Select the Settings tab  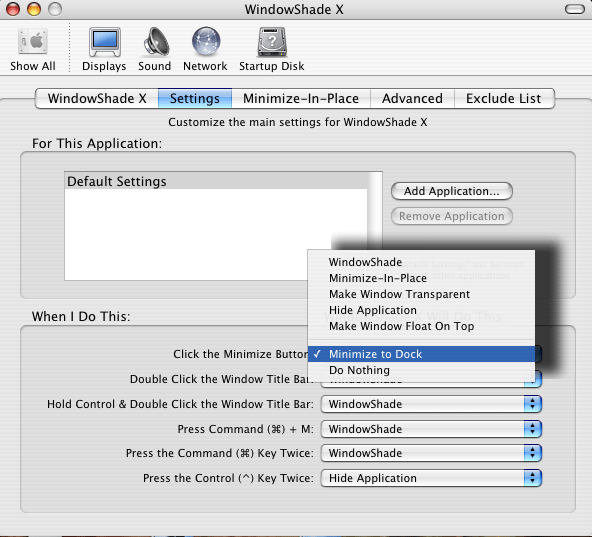pos(195,99)
